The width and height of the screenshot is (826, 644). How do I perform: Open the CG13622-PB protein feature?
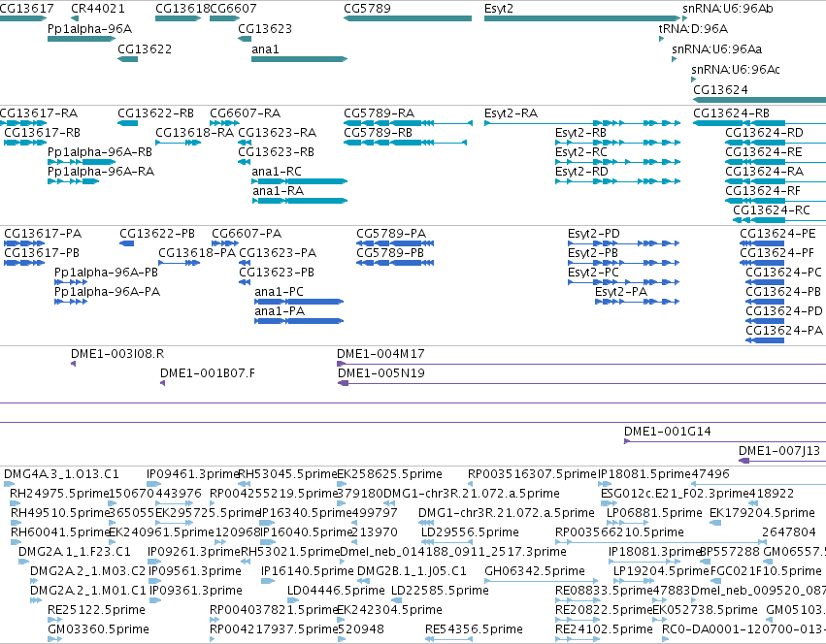coord(126,243)
